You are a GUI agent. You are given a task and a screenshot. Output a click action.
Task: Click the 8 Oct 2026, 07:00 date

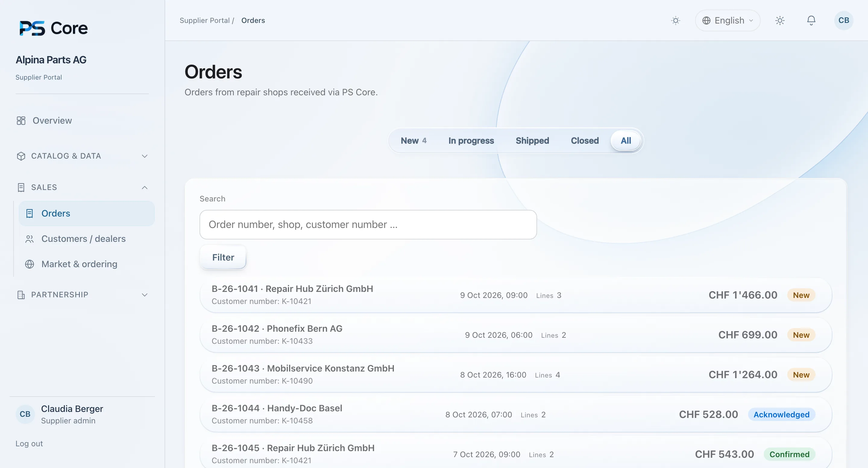(x=479, y=414)
